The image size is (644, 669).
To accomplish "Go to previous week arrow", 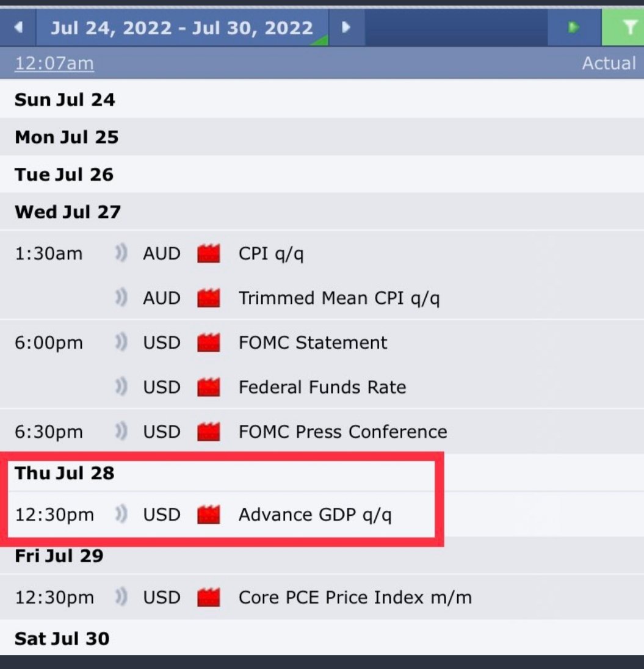I will (18, 27).
